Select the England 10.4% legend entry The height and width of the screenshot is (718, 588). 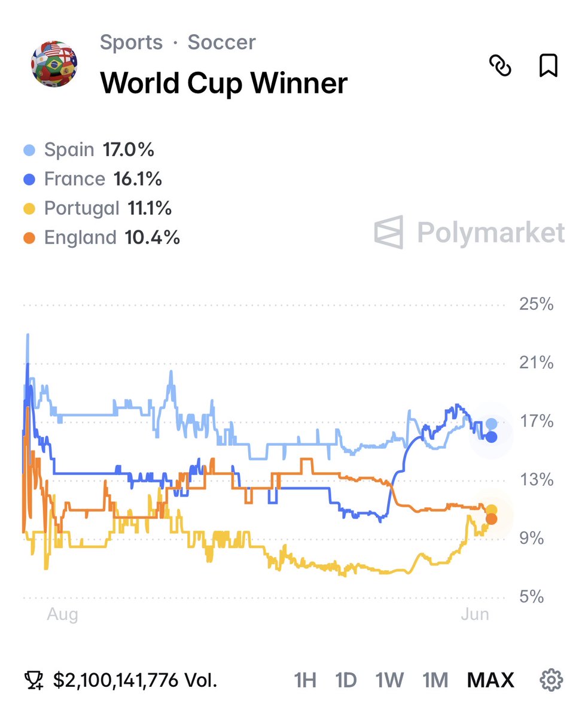(x=102, y=238)
